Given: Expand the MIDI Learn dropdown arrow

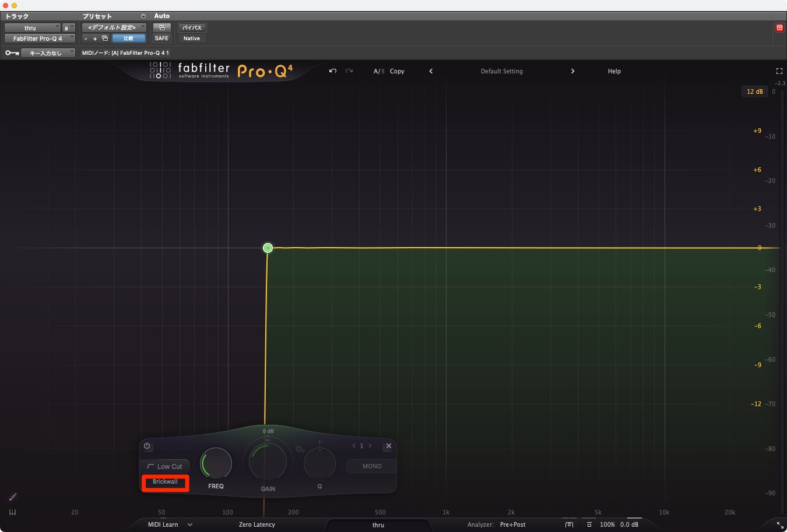Looking at the screenshot, I should pos(190,524).
